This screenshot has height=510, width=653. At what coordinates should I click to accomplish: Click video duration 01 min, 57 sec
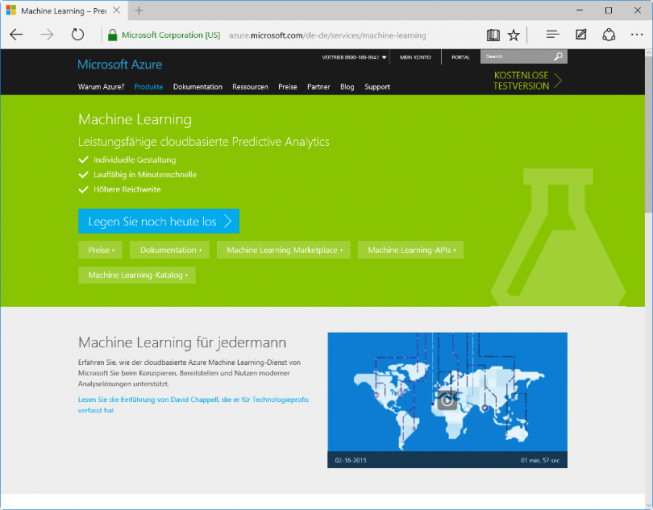(540, 460)
